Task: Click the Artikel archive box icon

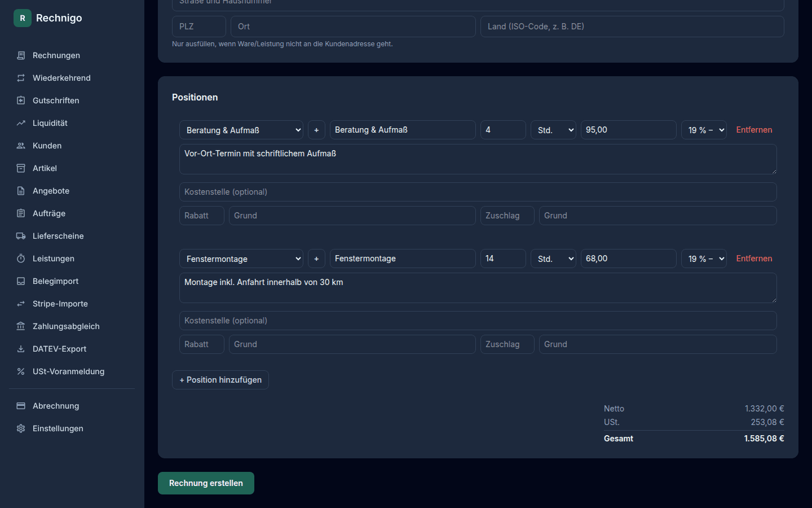Action: tap(21, 168)
